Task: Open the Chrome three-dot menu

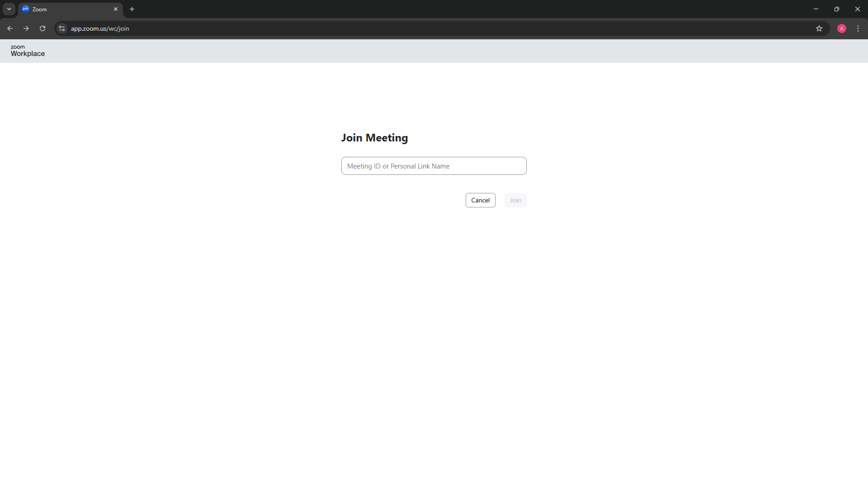Action: coord(858,28)
